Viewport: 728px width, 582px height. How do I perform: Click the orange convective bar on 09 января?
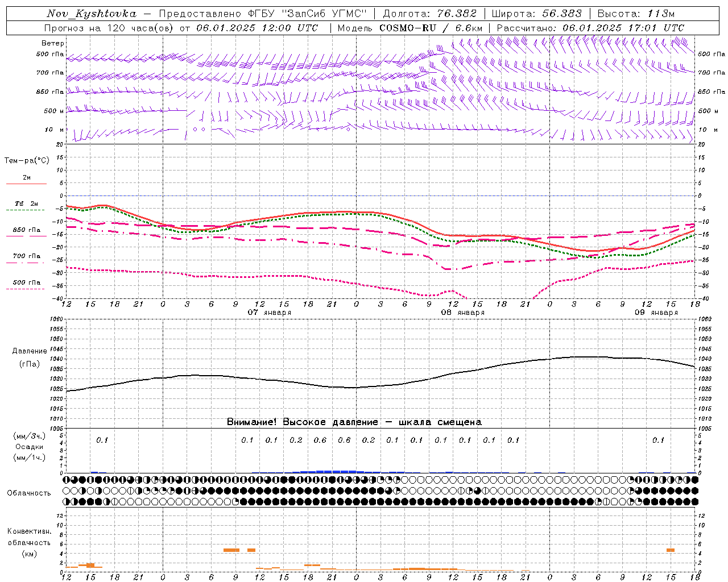pos(671,550)
